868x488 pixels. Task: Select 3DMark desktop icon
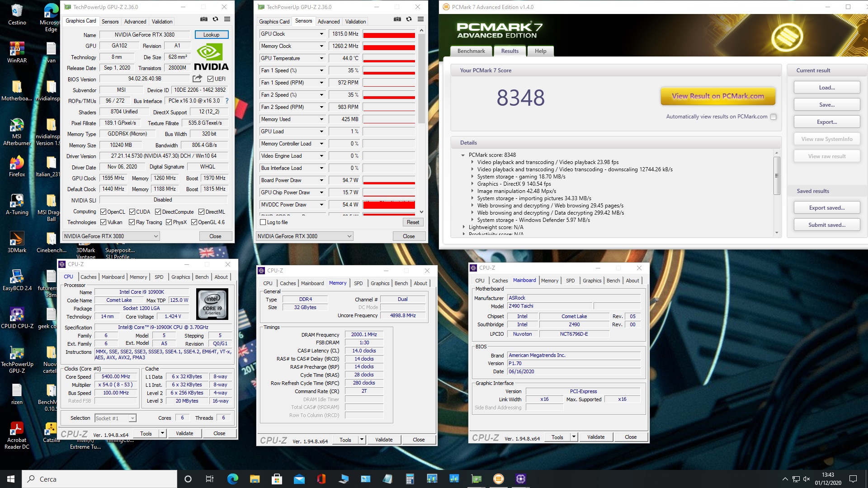click(17, 242)
